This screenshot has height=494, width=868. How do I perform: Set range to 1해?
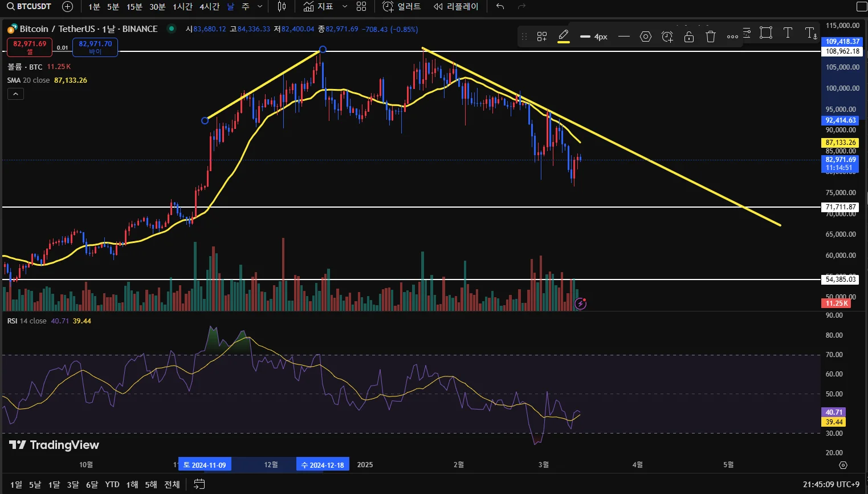pos(132,484)
